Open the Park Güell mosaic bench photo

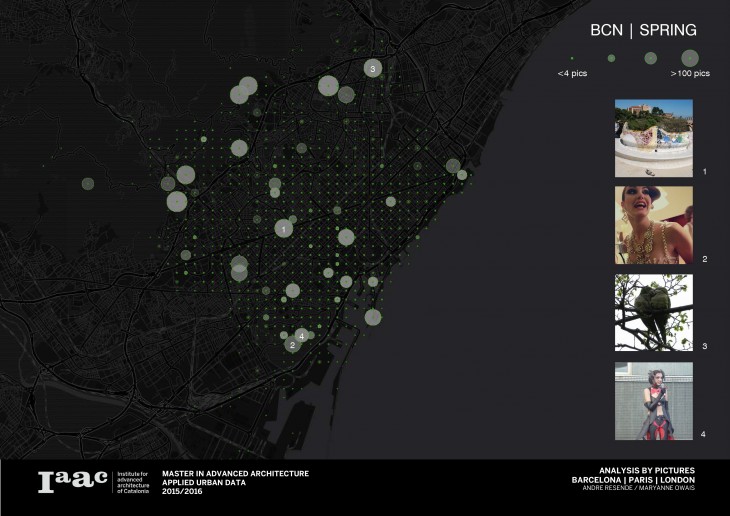[x=653, y=138]
